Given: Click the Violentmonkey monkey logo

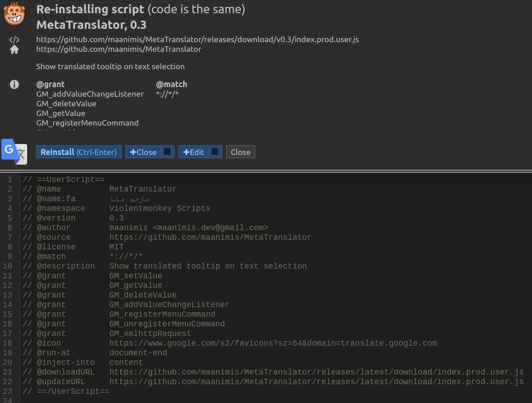Looking at the screenshot, I should pos(14,14).
